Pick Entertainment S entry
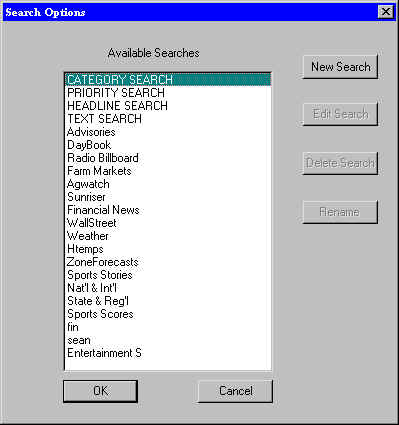The height and width of the screenshot is (425, 399). (x=168, y=353)
